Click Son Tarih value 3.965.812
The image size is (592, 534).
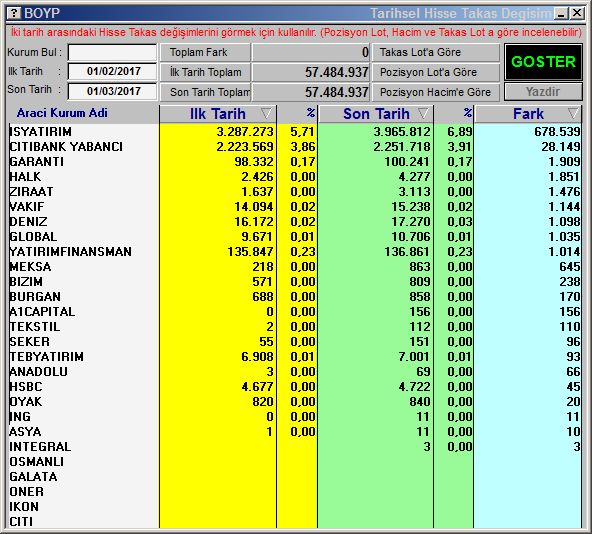coord(402,132)
